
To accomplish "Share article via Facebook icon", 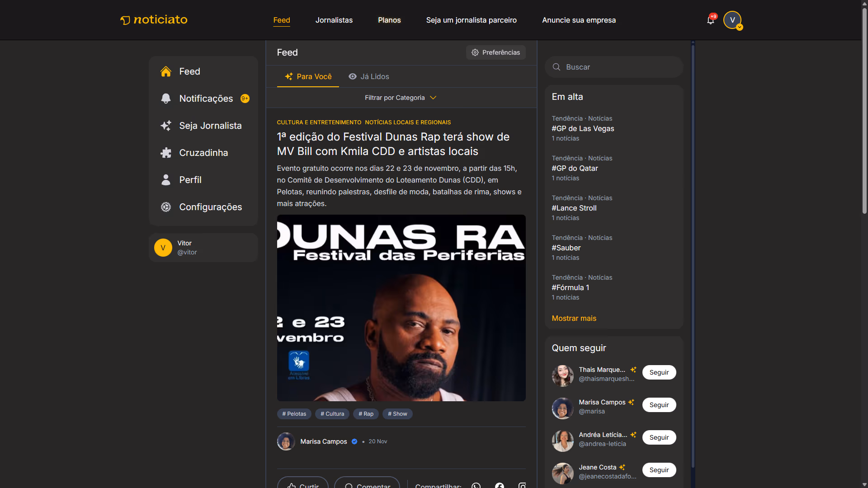I will pyautogui.click(x=499, y=485).
